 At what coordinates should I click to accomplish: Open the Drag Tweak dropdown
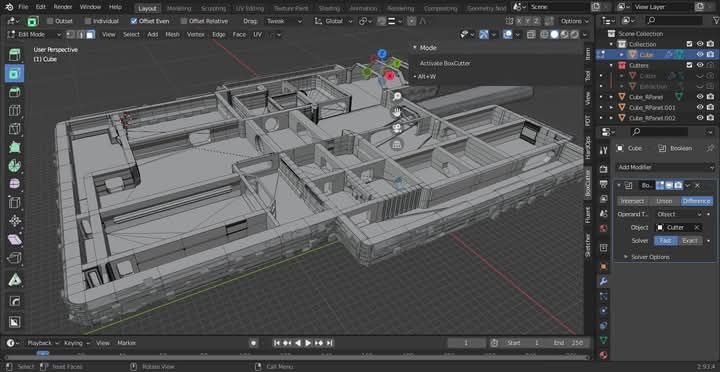(284, 21)
